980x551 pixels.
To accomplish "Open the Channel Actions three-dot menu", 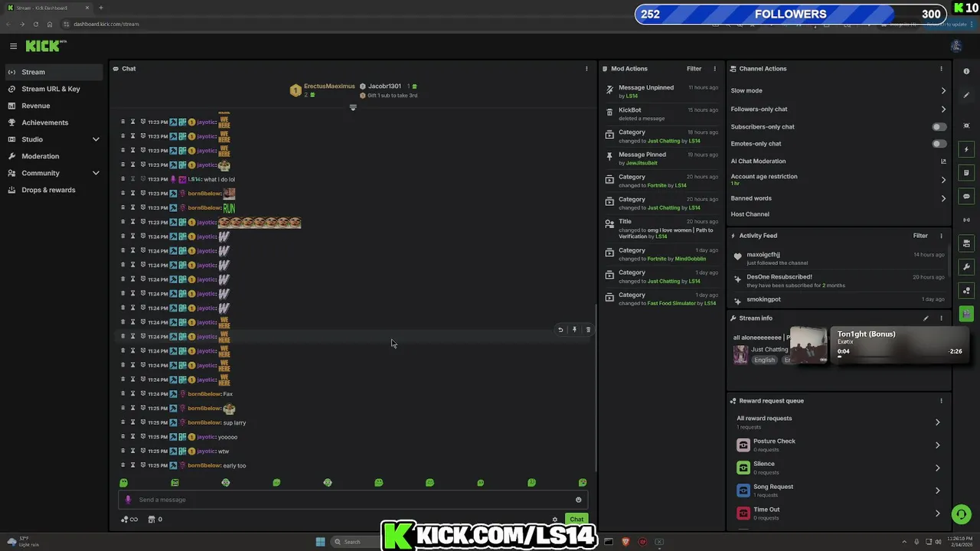I will tap(941, 69).
